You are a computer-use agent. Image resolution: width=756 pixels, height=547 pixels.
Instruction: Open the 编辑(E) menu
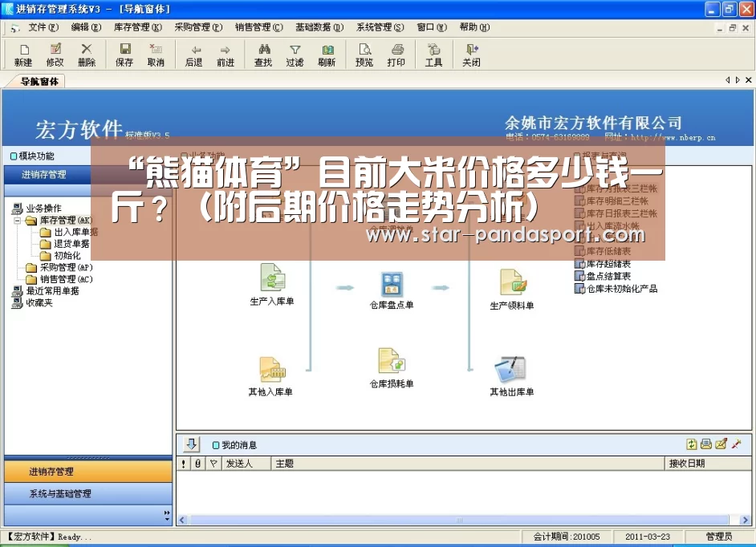pos(87,27)
